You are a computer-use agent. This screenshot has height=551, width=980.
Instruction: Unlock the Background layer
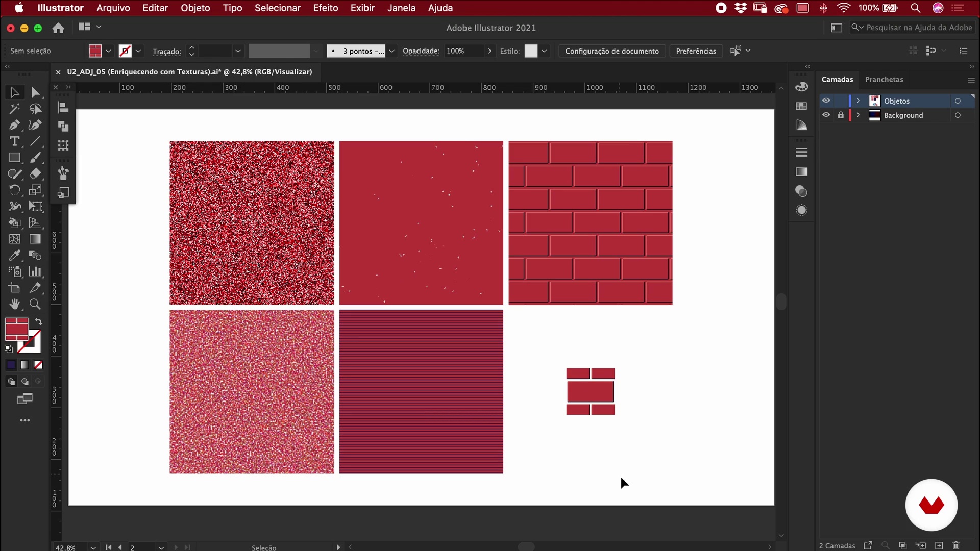click(x=841, y=115)
